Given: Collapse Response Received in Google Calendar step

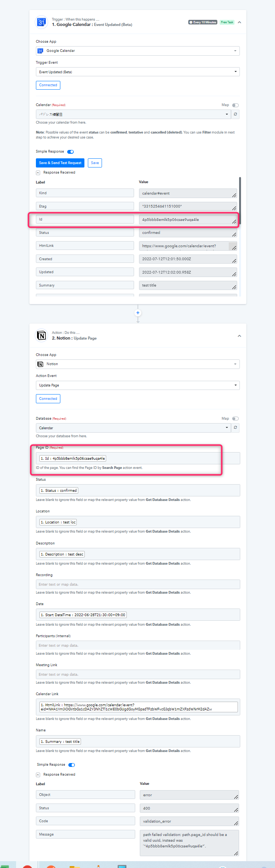Looking at the screenshot, I should pyautogui.click(x=38, y=172).
